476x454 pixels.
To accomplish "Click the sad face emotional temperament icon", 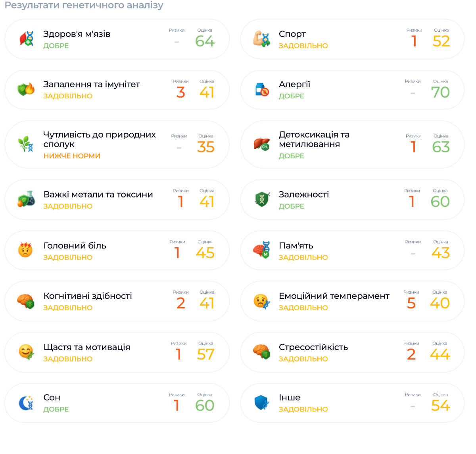I will (262, 302).
